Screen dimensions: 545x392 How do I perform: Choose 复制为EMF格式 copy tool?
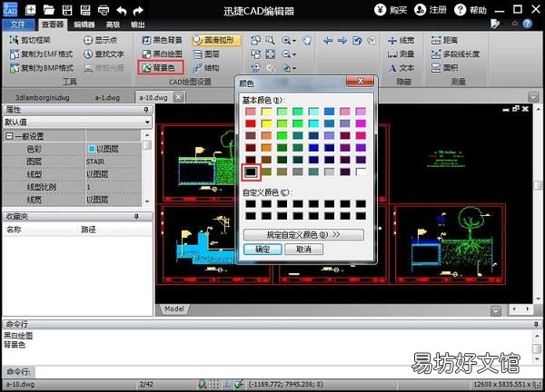(x=42, y=54)
